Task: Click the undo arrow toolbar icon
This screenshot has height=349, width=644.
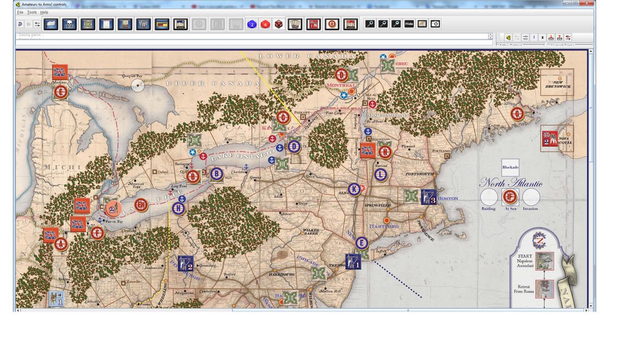Action: pos(20,24)
